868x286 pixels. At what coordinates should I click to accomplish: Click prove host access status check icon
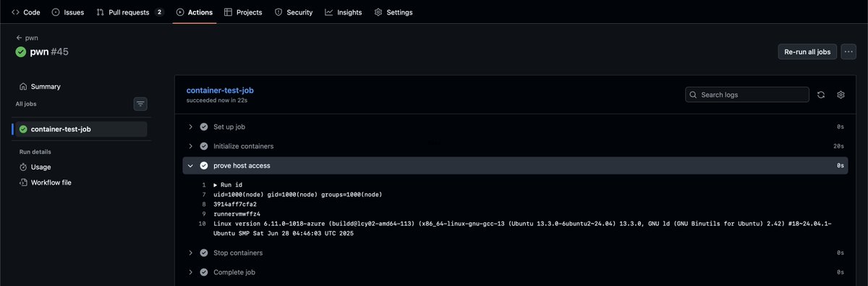click(x=204, y=166)
